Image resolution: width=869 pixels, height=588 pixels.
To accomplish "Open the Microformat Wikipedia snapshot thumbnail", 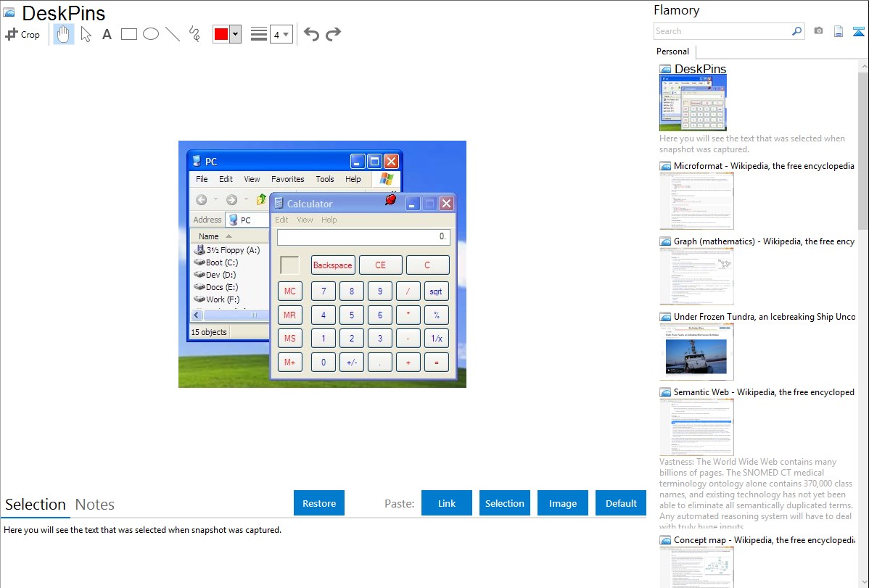I will [696, 201].
